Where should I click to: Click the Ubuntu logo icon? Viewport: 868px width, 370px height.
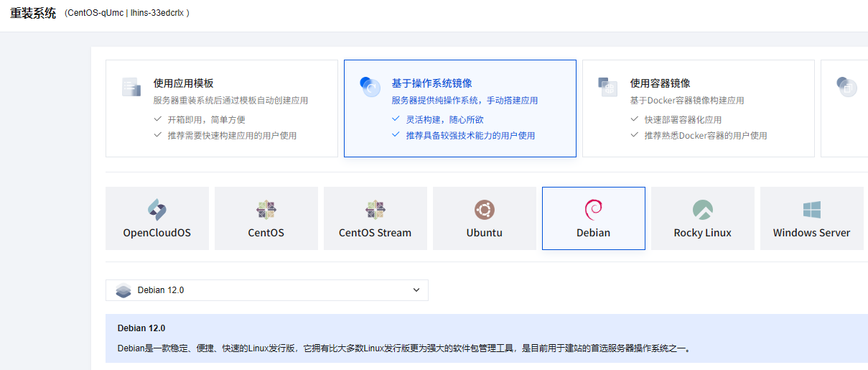[x=485, y=210]
